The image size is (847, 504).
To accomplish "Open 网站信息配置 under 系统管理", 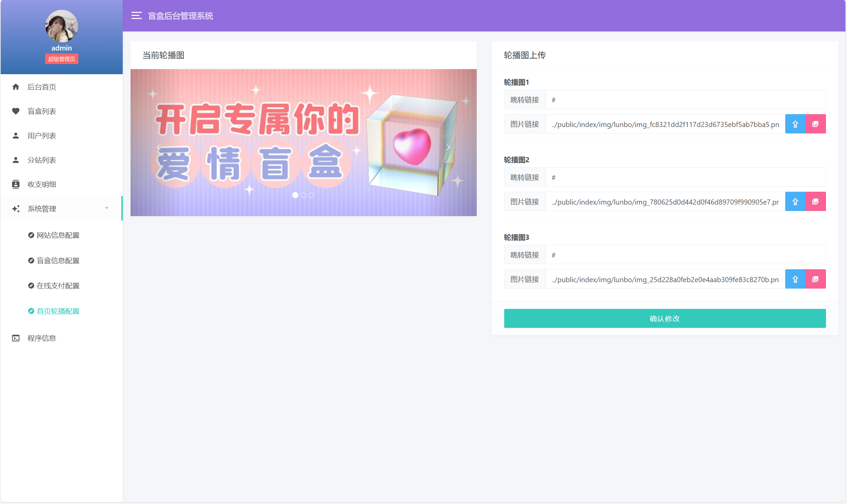I will coord(58,235).
